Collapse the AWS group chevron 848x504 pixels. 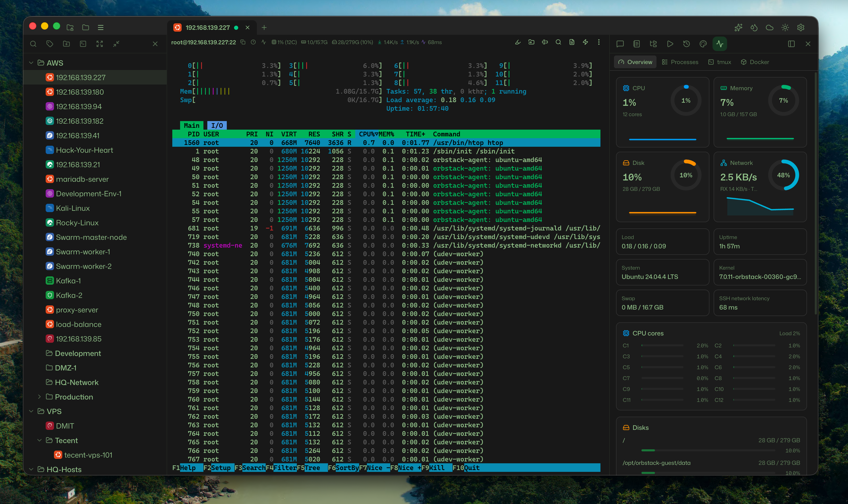tap(31, 63)
